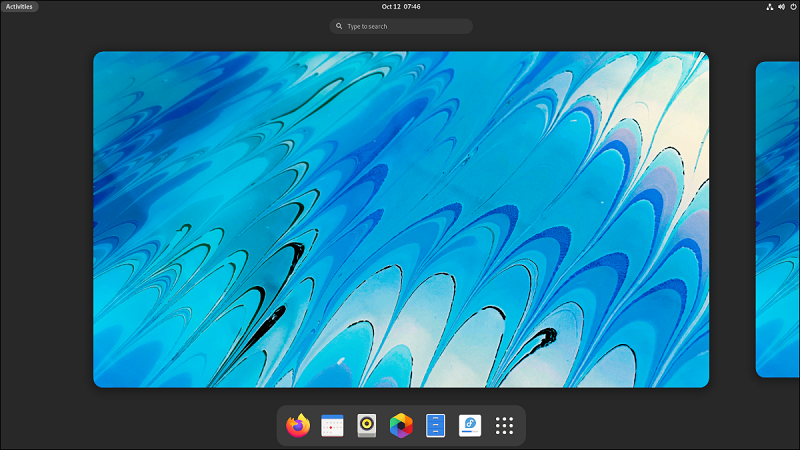The height and width of the screenshot is (450, 800).
Task: Click blank dark area left of workspace preview
Action: [x=45, y=220]
